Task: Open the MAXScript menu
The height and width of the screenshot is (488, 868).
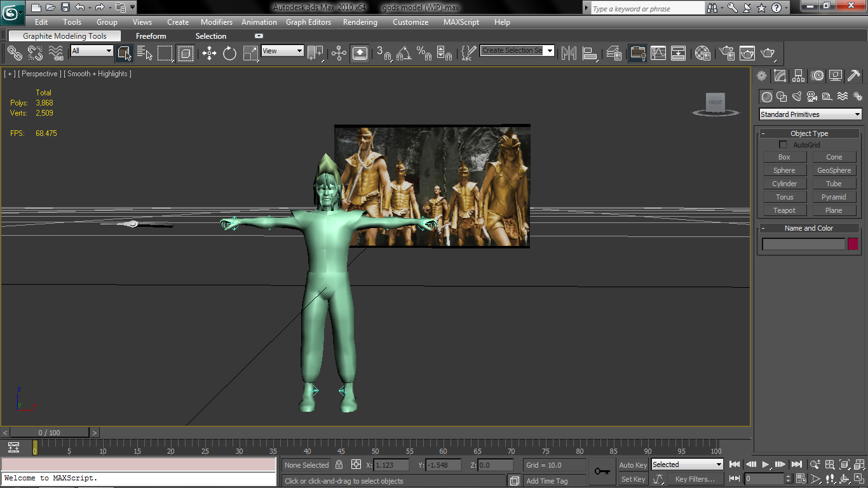Action: 461,22
